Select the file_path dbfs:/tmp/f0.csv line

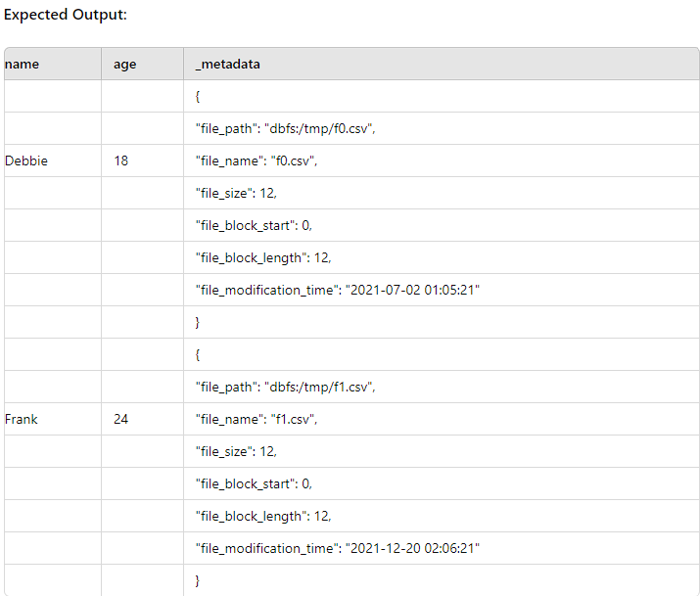285,128
